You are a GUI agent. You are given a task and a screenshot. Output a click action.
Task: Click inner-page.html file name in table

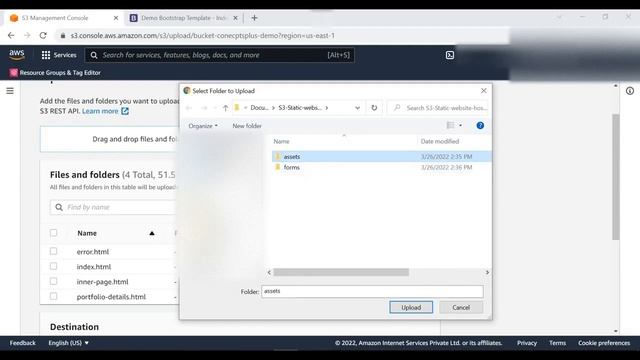pos(102,282)
